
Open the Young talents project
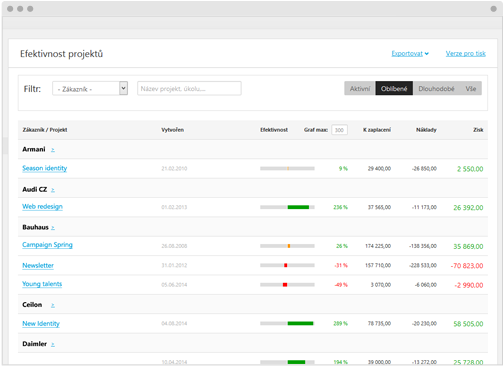[x=42, y=284]
